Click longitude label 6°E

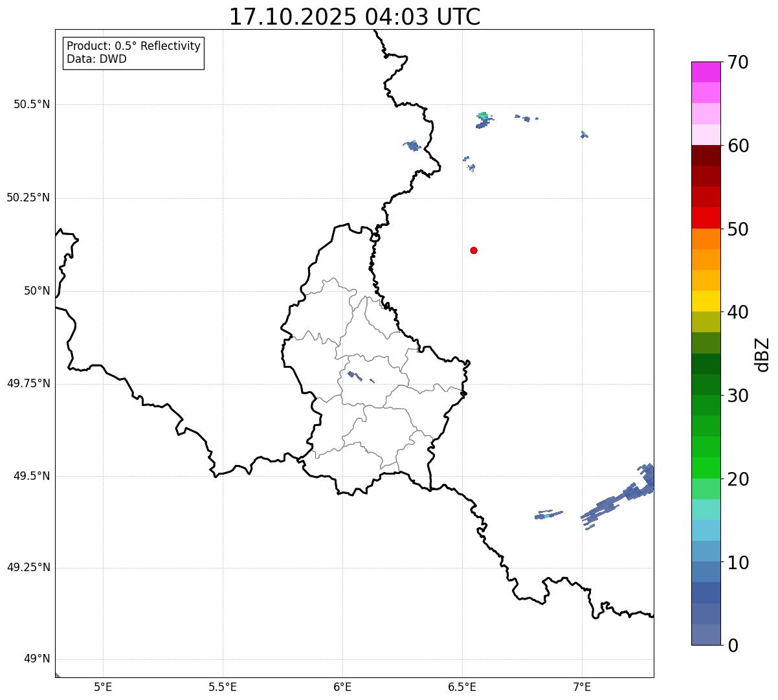click(342, 686)
